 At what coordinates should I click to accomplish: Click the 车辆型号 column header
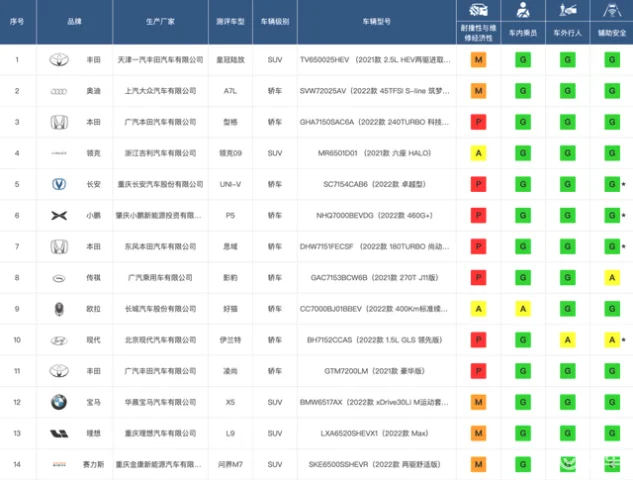tap(376, 21)
